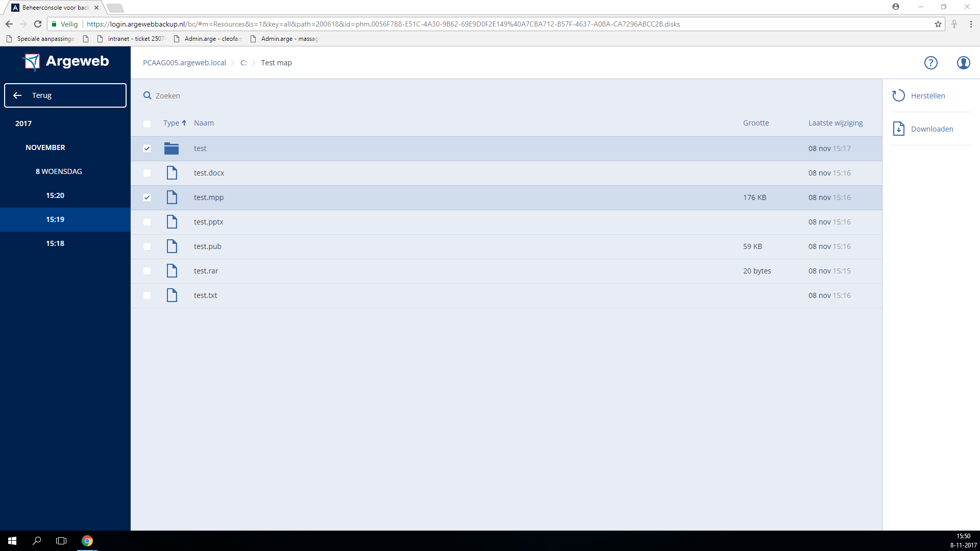This screenshot has width=980, height=551.
Task: Click the test.rar file name
Action: [x=206, y=271]
